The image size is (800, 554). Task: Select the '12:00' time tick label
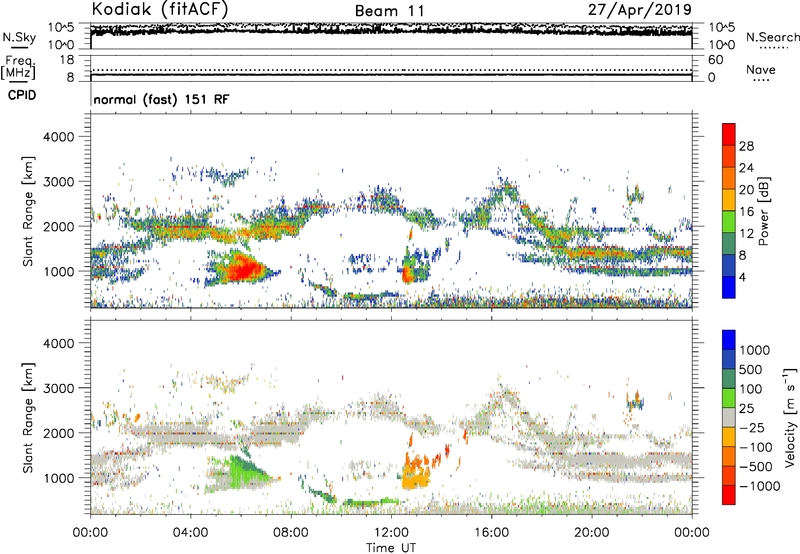(x=391, y=533)
